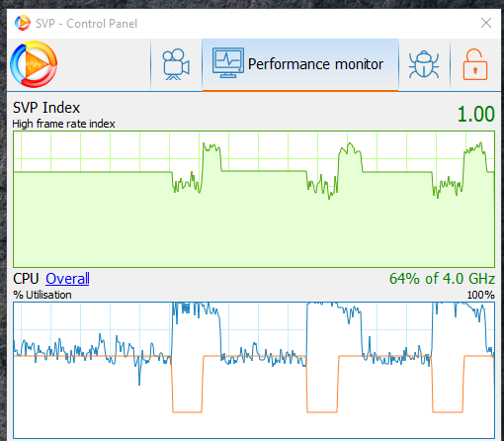Click the CPU Overall link
504x441 pixels.
[x=67, y=279]
